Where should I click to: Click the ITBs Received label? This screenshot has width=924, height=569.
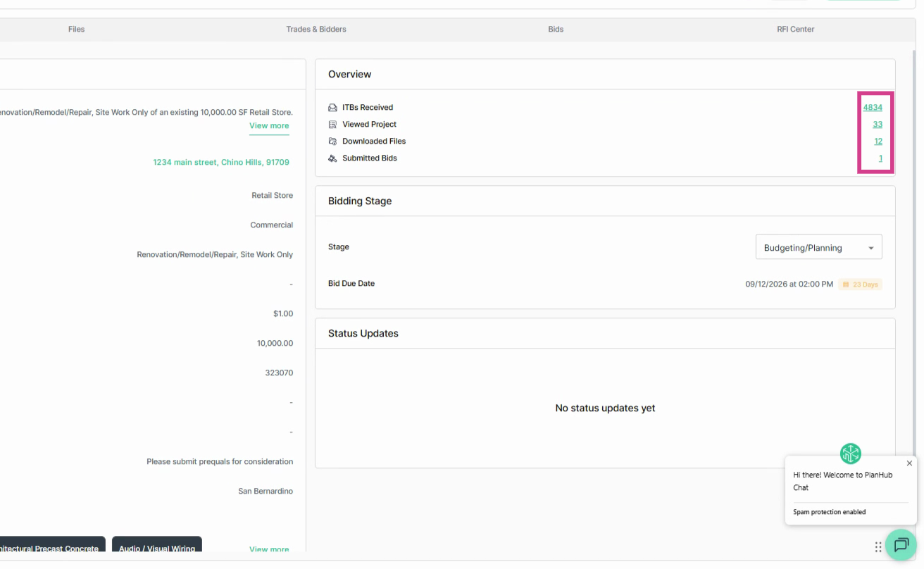[368, 108]
